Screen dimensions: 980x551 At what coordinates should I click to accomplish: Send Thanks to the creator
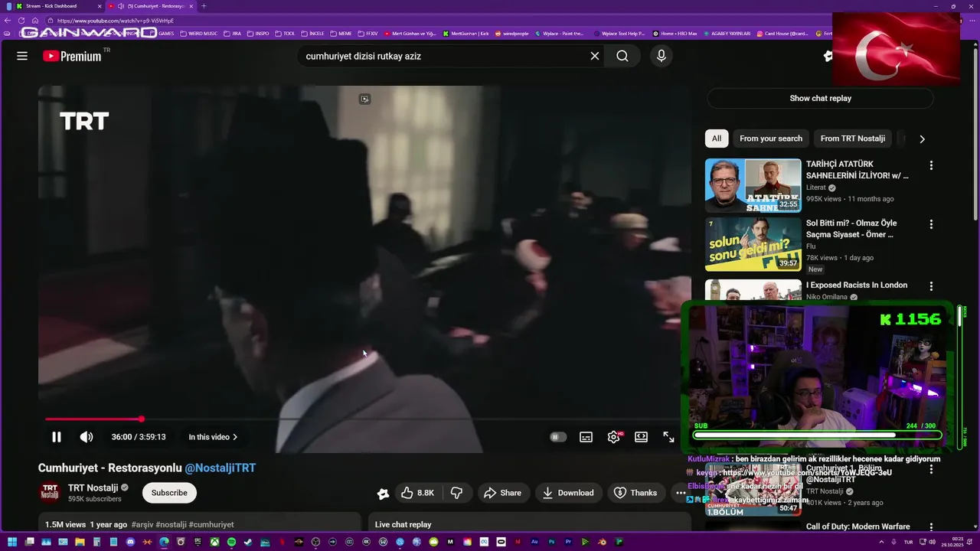pos(635,493)
